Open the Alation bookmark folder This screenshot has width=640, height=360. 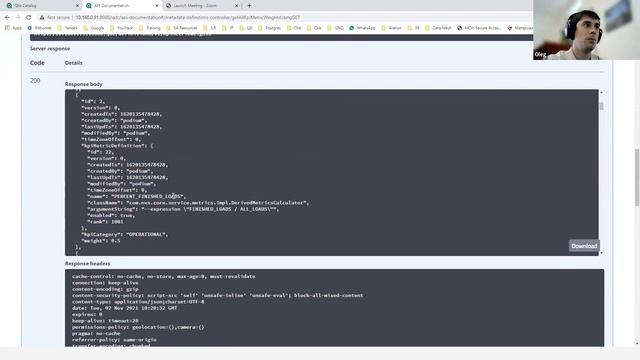tap(391, 28)
